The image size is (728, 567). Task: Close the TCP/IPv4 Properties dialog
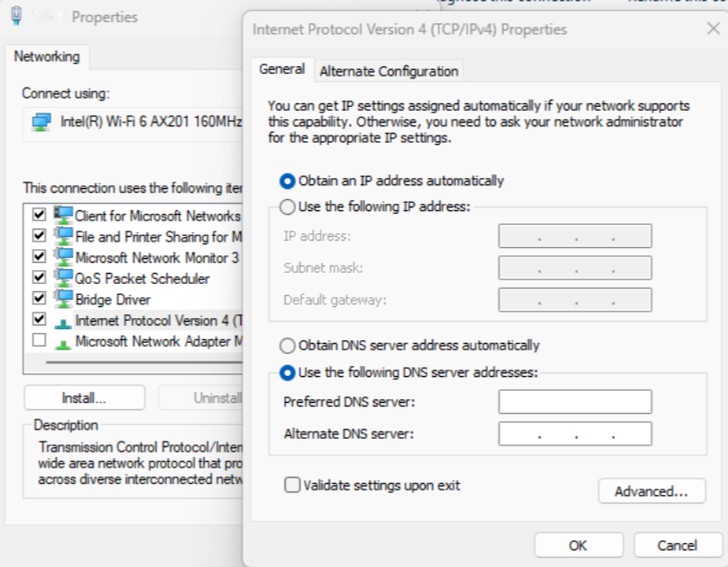[713, 29]
